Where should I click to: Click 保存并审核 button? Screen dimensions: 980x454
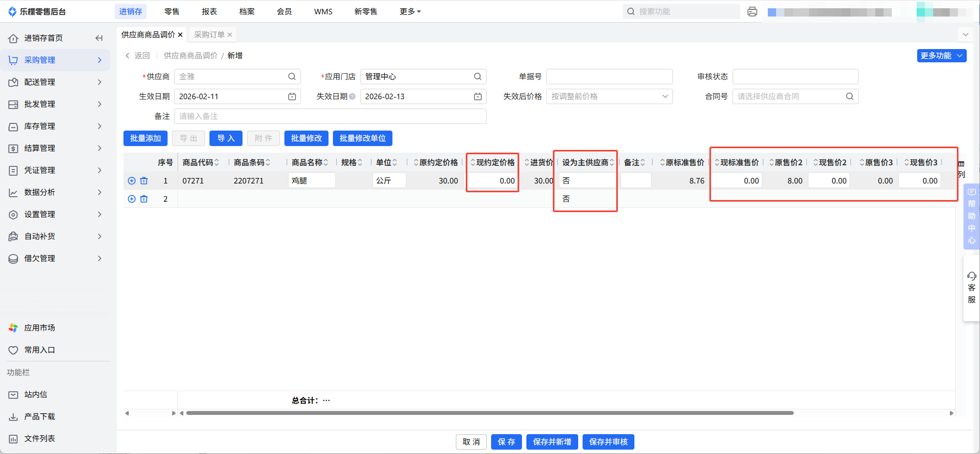[608, 442]
